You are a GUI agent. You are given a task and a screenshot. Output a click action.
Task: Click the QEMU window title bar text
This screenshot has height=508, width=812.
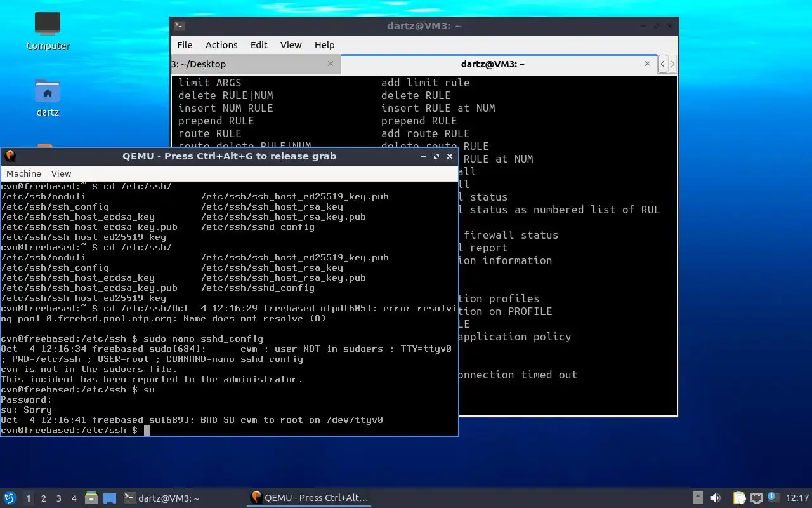pos(230,156)
